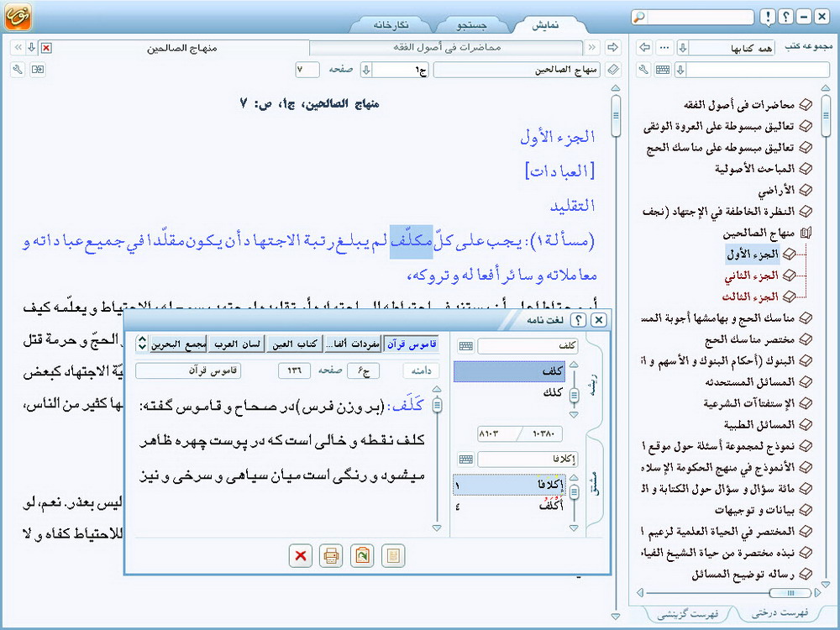Click the صفحه page number field

point(307,70)
